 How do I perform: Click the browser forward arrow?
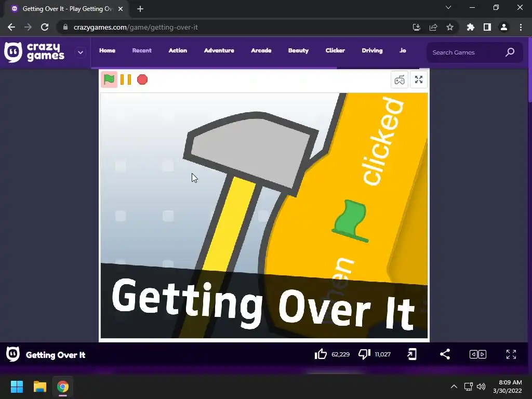click(x=28, y=27)
